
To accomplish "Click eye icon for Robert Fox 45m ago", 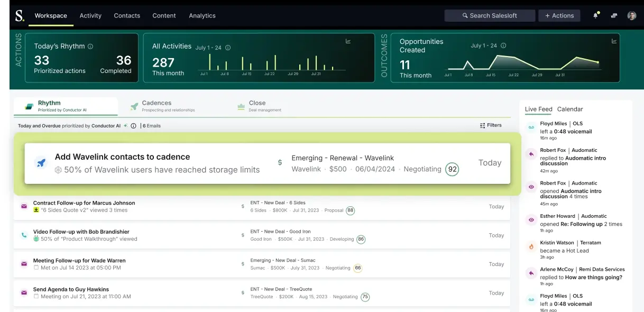I will [531, 187].
